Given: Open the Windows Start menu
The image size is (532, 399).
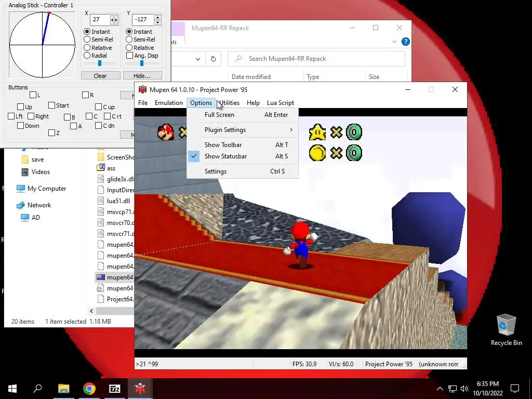Looking at the screenshot, I should click(x=12, y=389).
